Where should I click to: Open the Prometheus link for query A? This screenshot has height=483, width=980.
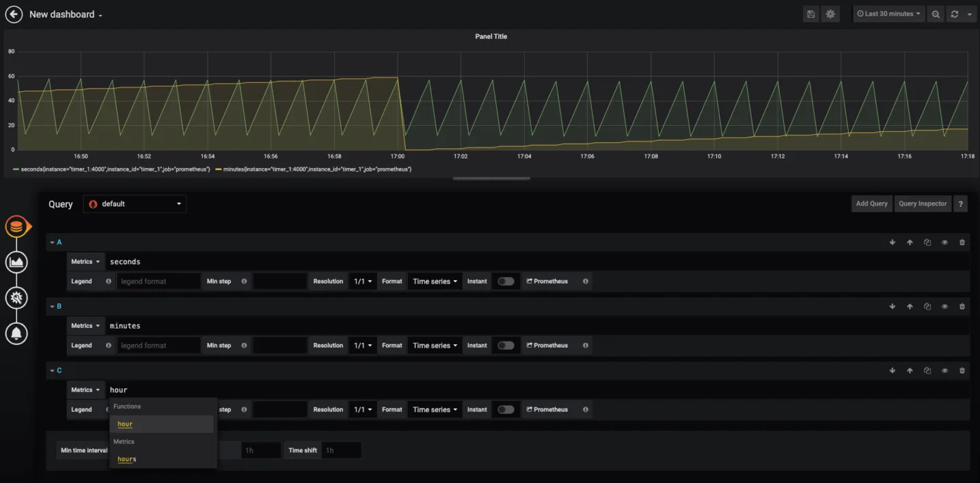coord(547,281)
